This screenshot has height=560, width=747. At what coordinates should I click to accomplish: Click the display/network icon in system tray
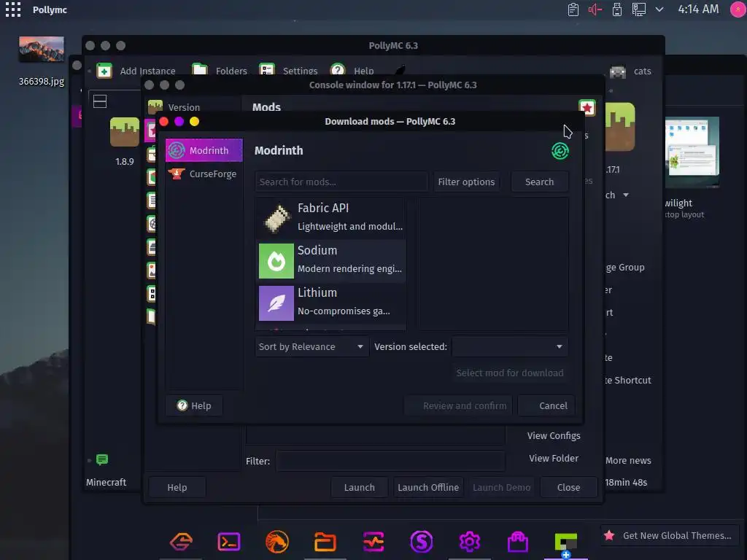(638, 9)
